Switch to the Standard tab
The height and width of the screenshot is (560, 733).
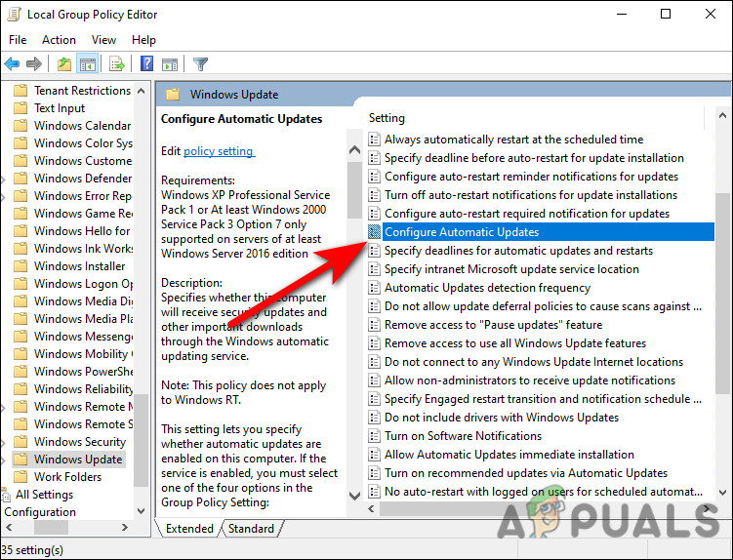pyautogui.click(x=251, y=528)
